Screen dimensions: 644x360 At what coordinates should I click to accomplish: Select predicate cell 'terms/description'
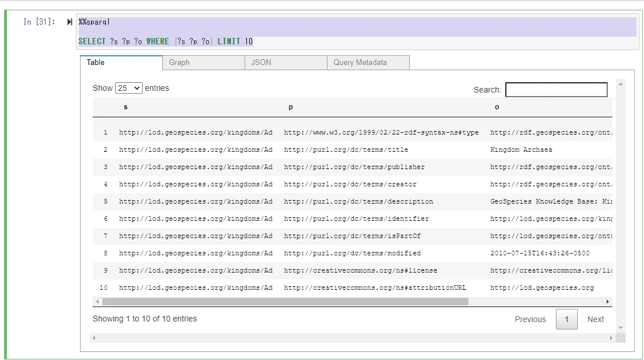(358, 201)
